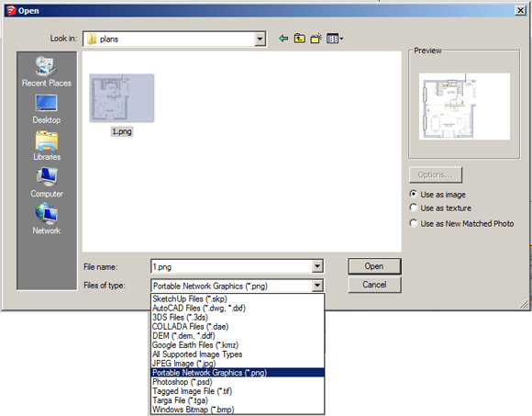This screenshot has height=416, width=532.
Task: Choose Photoshop (*.psd) type
Action: coord(238,382)
